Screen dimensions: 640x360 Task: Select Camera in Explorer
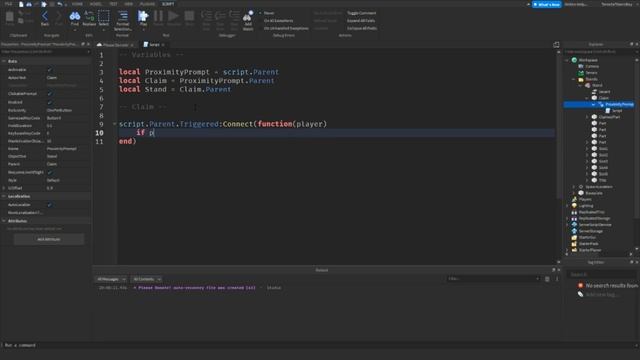click(592, 66)
